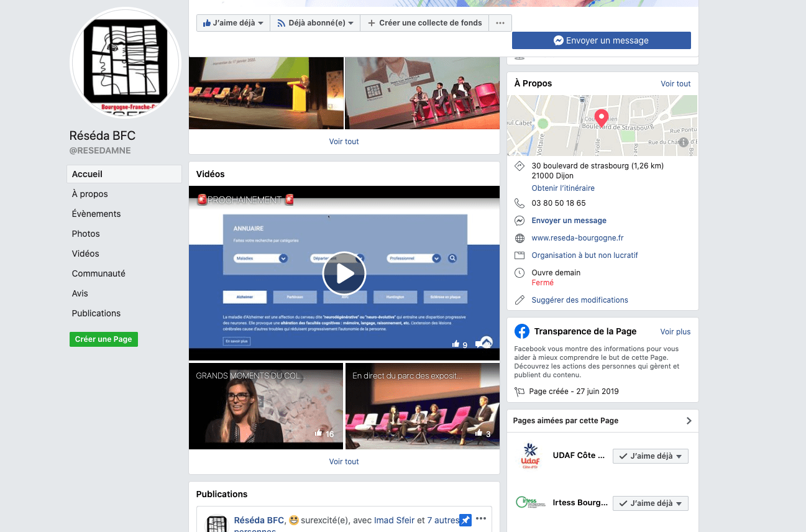Open the Photos sidebar section
The height and width of the screenshot is (532, 806).
click(86, 234)
